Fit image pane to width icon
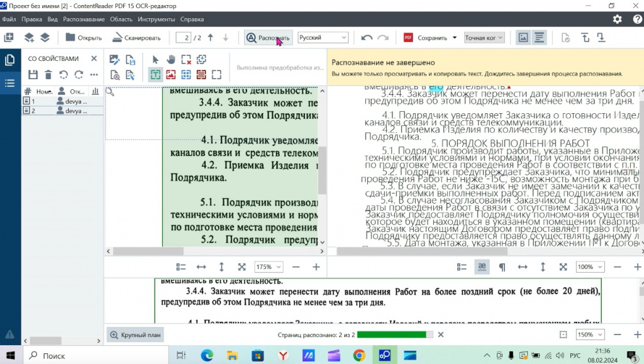644x364 pixels. pyautogui.click(x=201, y=267)
